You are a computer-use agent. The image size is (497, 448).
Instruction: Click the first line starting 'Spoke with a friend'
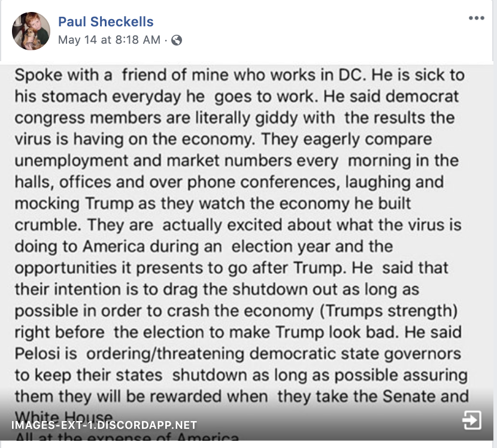coord(240,75)
